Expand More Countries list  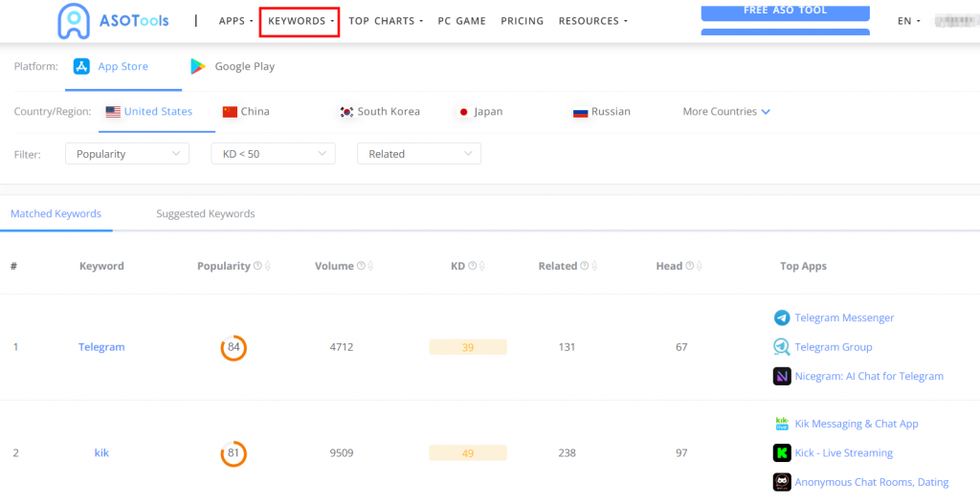tap(726, 112)
